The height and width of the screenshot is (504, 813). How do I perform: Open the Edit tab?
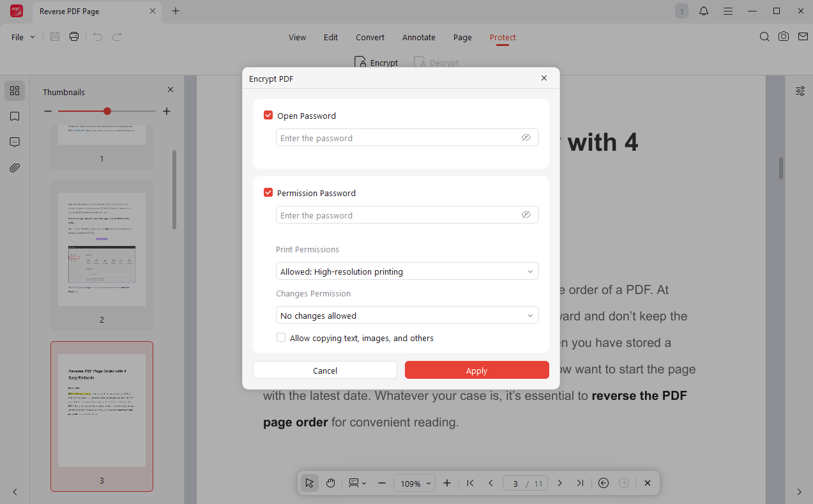[331, 37]
